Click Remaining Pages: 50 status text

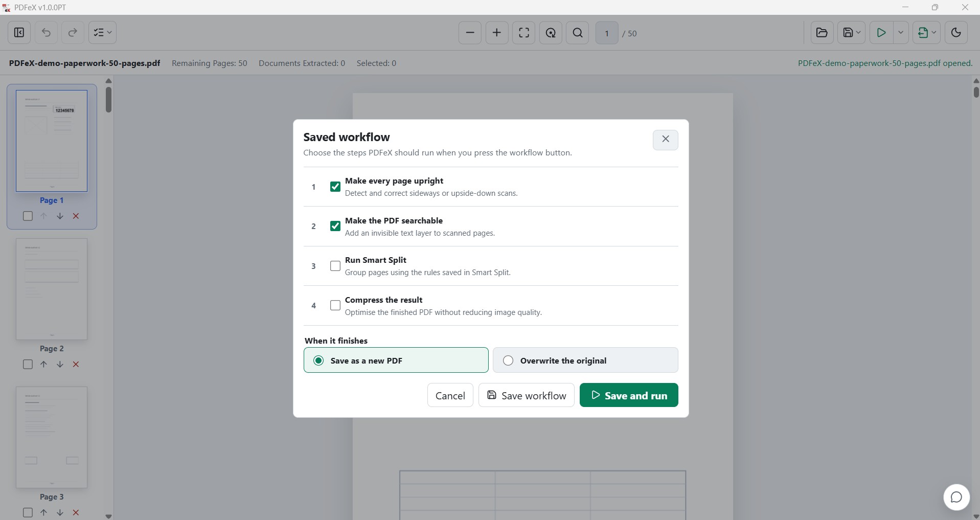coord(210,63)
